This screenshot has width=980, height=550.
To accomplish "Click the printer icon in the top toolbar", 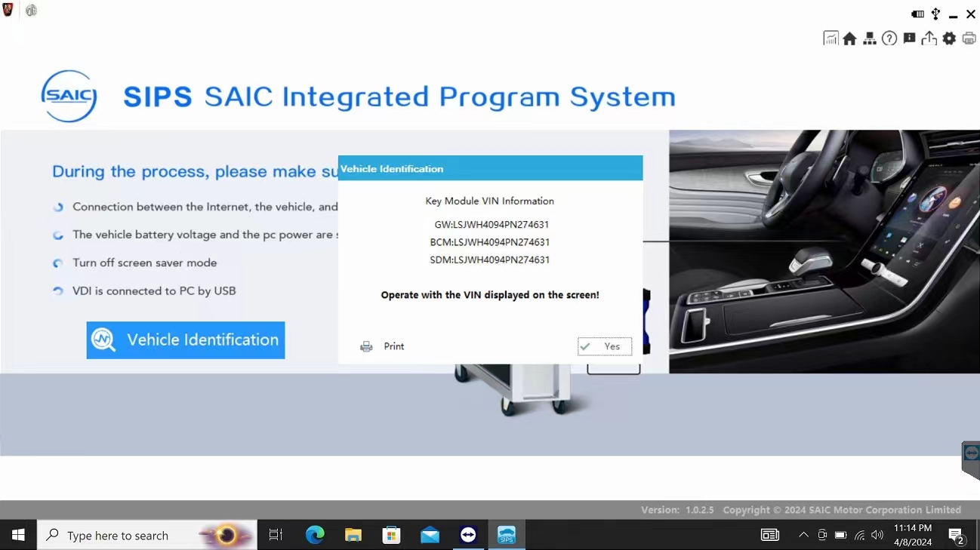I will [969, 38].
